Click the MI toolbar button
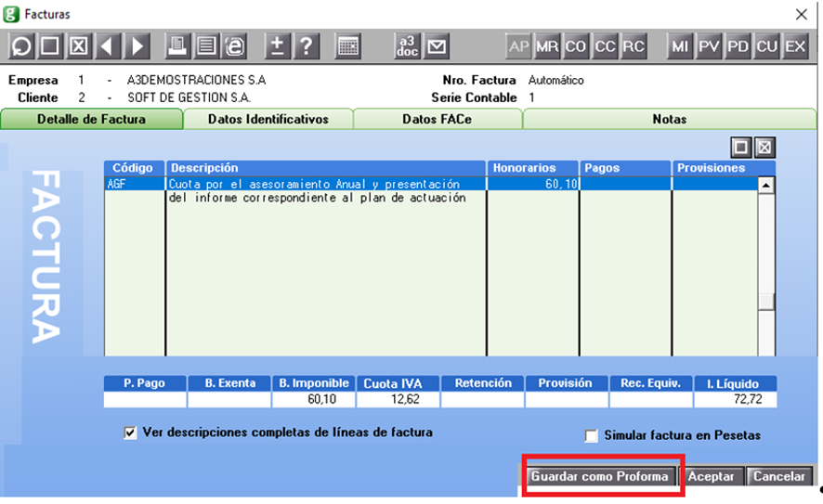Image resolution: width=823 pixels, height=504 pixels. point(680,46)
